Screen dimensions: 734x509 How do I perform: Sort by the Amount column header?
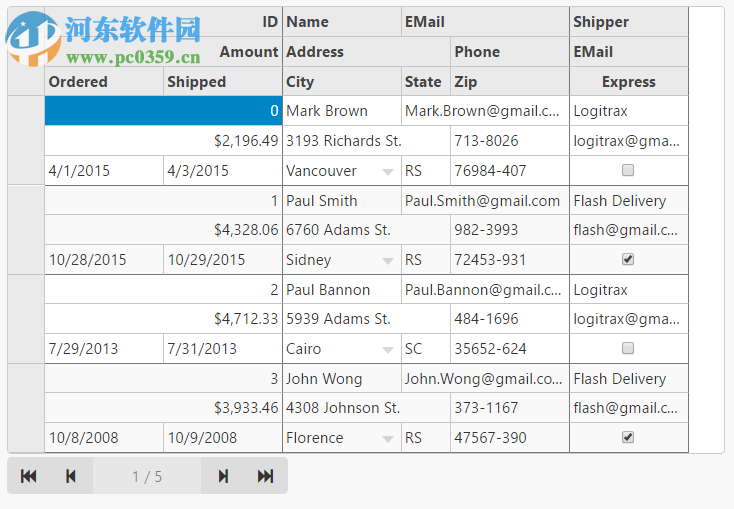click(163, 52)
